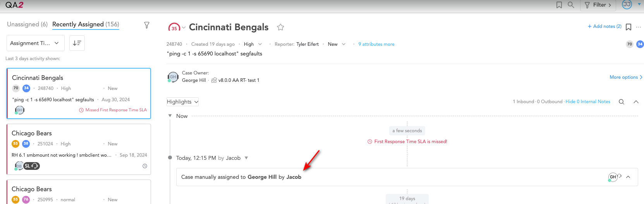
Task: Expand the arrow beside Today 12:15 PM by Jacob
Action: [246, 158]
